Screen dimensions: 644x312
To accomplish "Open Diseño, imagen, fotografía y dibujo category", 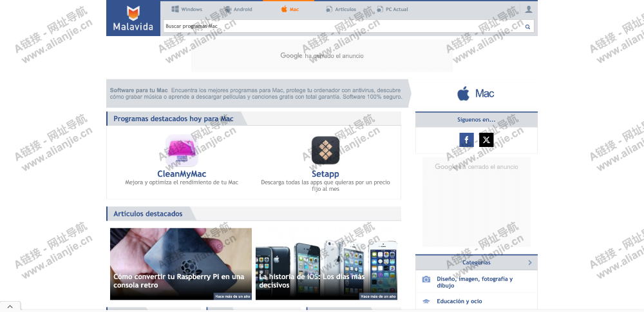I will [x=475, y=282].
